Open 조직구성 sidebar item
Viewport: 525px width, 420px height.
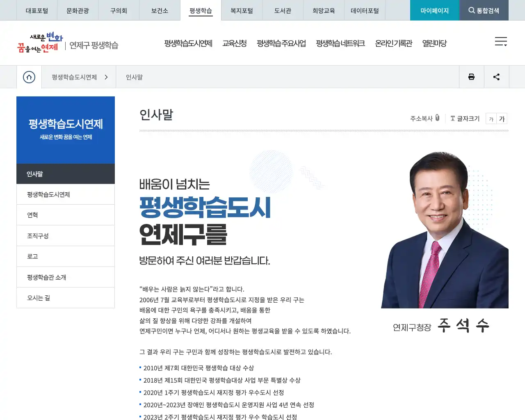click(66, 236)
